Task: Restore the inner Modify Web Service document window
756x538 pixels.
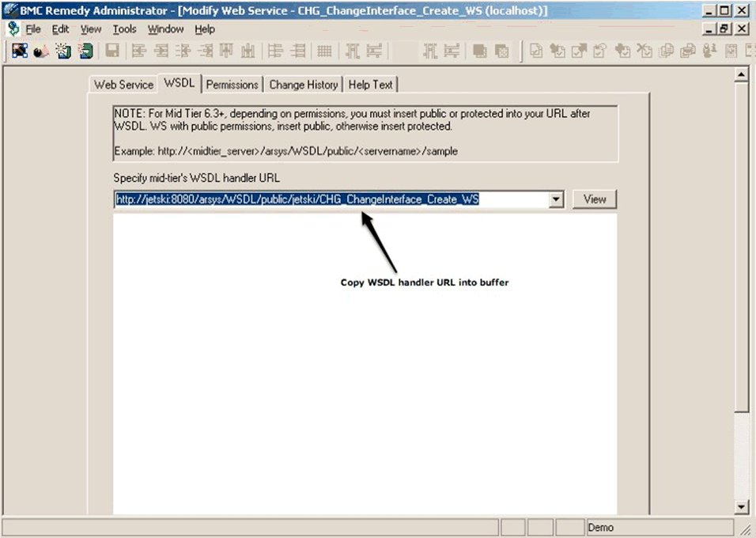Action: [x=724, y=29]
